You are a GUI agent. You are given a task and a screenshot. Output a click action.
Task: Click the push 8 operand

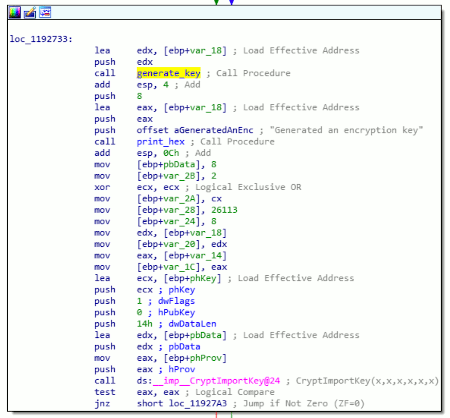point(139,96)
